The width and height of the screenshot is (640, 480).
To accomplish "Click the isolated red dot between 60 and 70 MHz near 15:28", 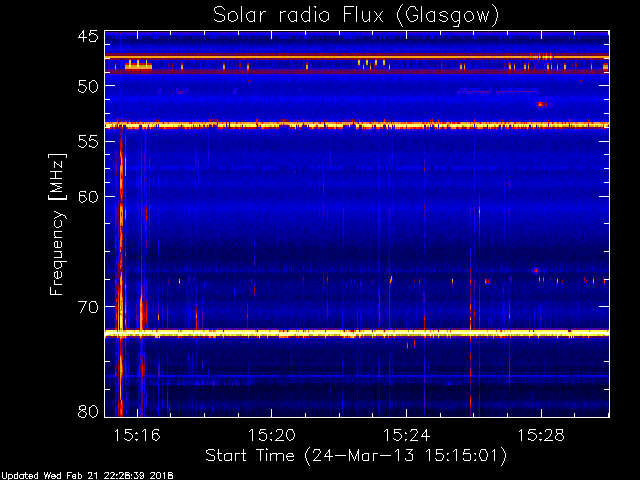I will point(536,270).
